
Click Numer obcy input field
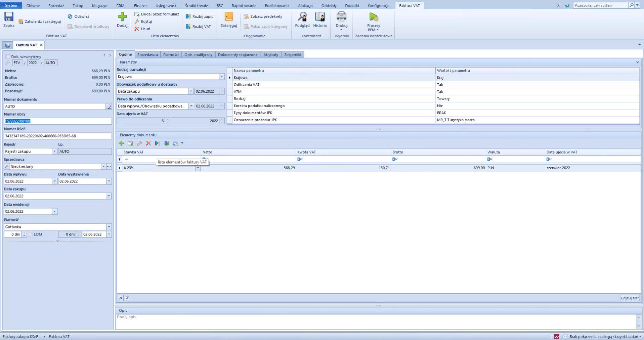[x=58, y=121]
